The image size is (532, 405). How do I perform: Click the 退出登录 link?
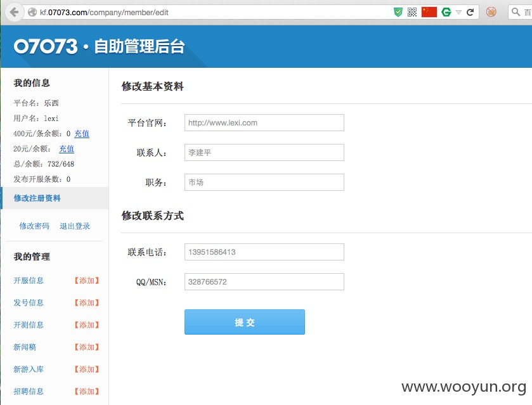click(75, 226)
